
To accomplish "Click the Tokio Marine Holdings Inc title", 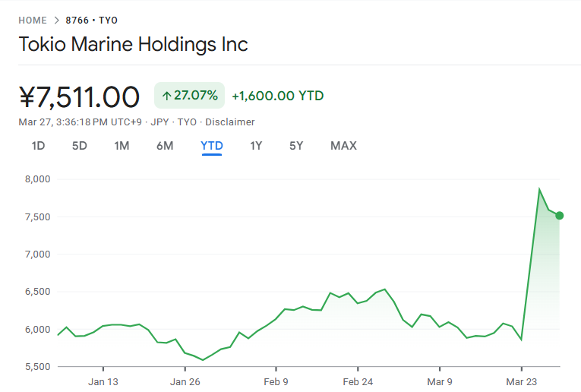I will coord(133,44).
